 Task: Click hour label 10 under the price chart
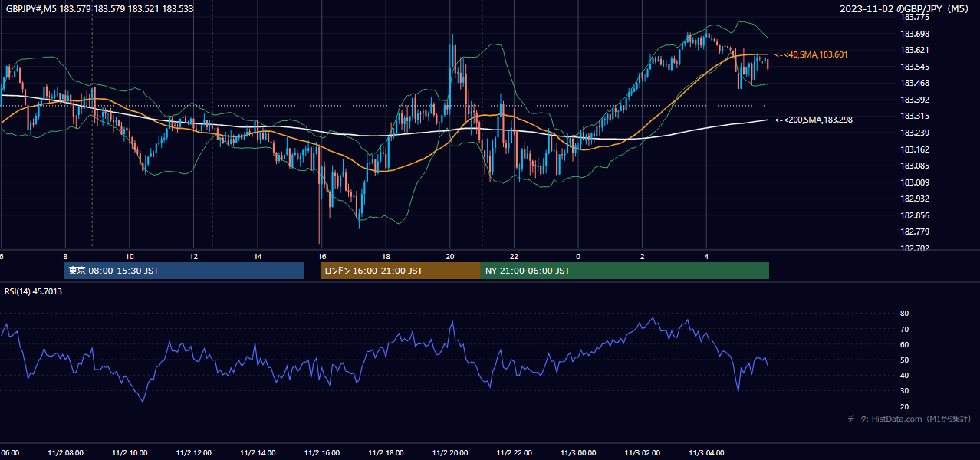(x=130, y=257)
